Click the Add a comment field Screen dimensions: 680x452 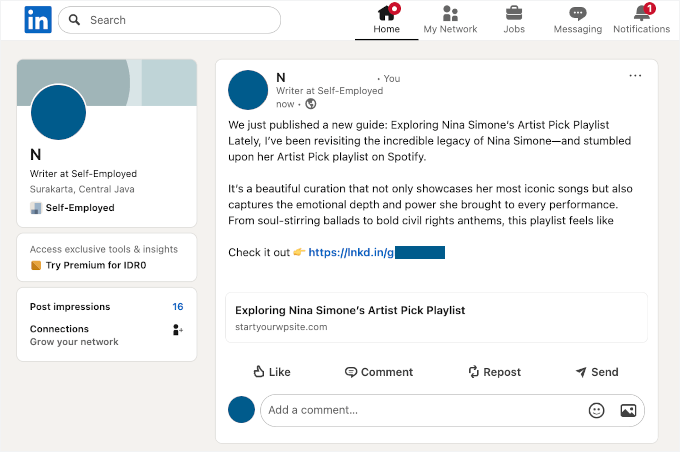[x=420, y=410]
